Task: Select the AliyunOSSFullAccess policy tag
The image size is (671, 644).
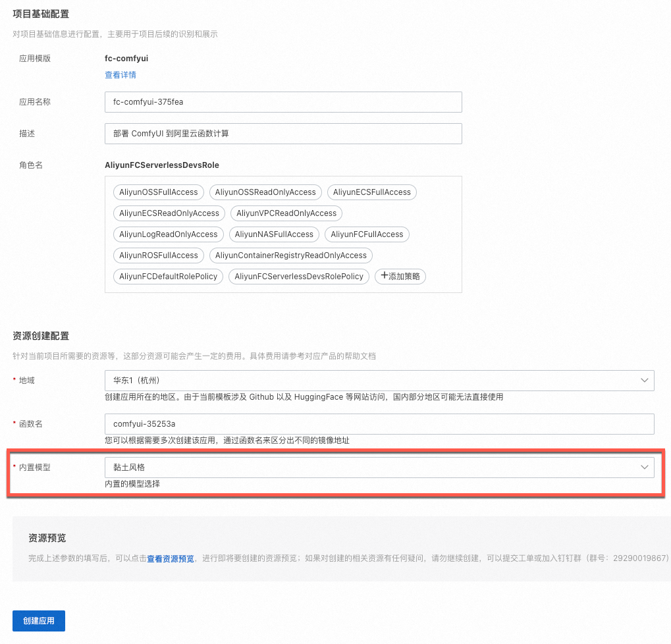Action: pos(158,192)
